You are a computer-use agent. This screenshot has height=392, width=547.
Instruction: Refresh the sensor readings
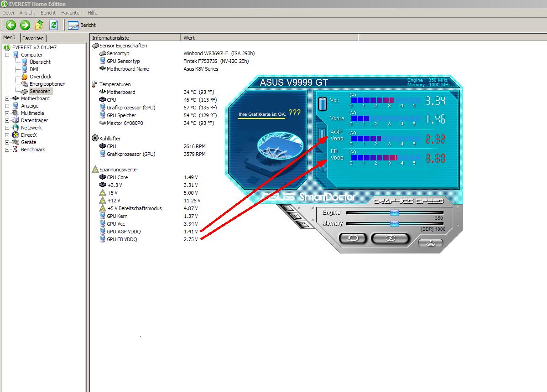pyautogui.click(x=53, y=25)
